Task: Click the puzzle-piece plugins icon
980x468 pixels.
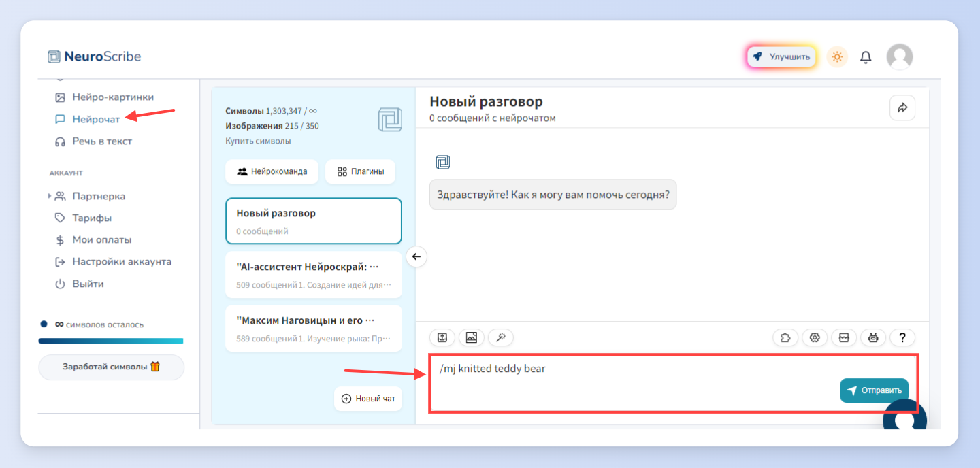Action: point(785,337)
